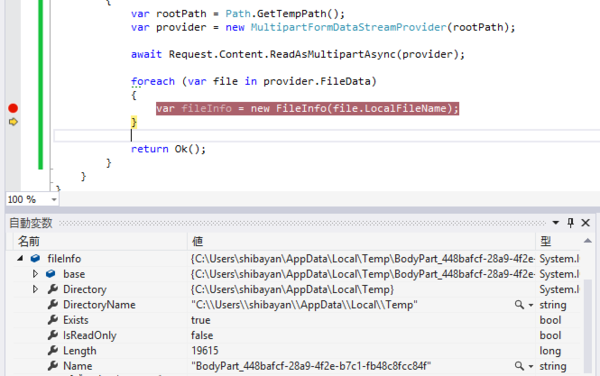Viewport: 600px width, 376px height.
Task: Pin the 自動変数 panel with the pushpin icon
Action: click(571, 223)
